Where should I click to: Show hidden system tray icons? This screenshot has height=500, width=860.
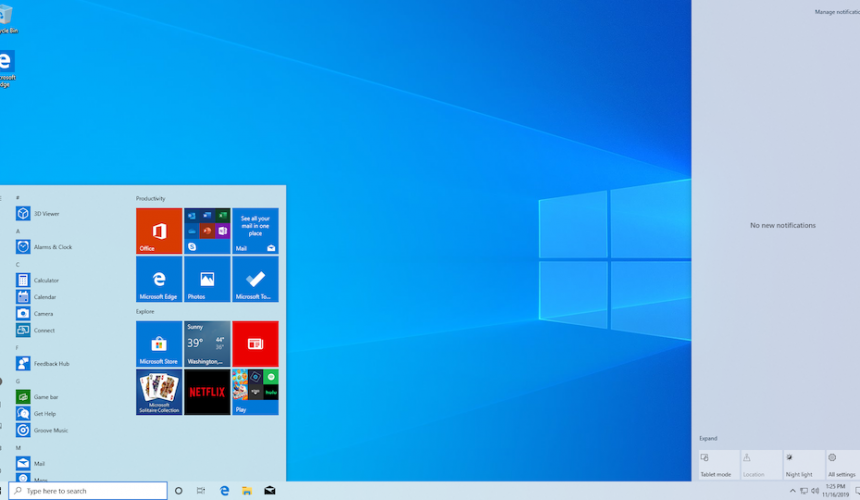pos(793,491)
